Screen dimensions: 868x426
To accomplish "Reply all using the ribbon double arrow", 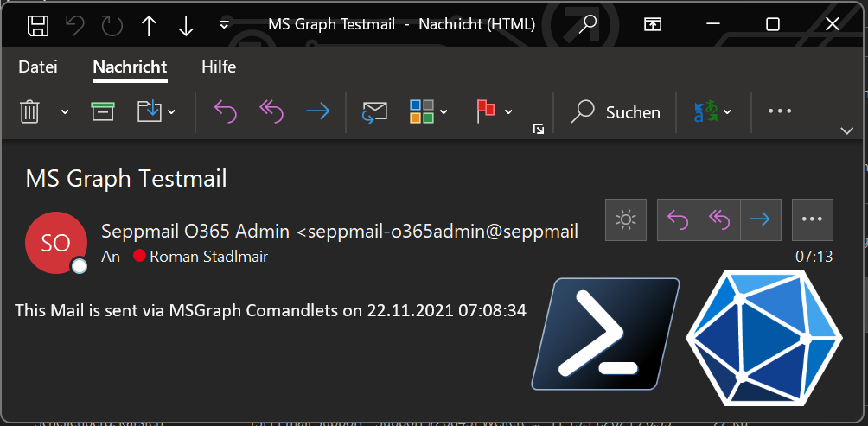I will (x=271, y=111).
